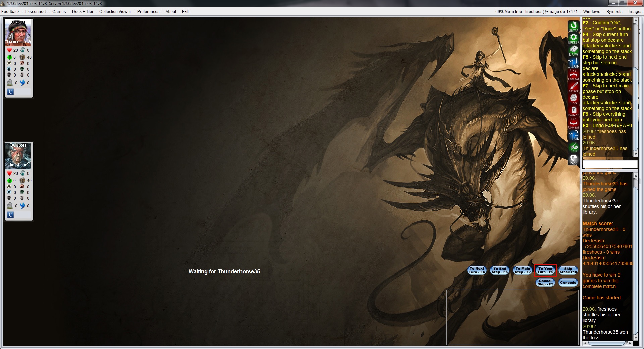This screenshot has width=644, height=349.
Task: Select the Damage step icon
Action: [x=573, y=111]
